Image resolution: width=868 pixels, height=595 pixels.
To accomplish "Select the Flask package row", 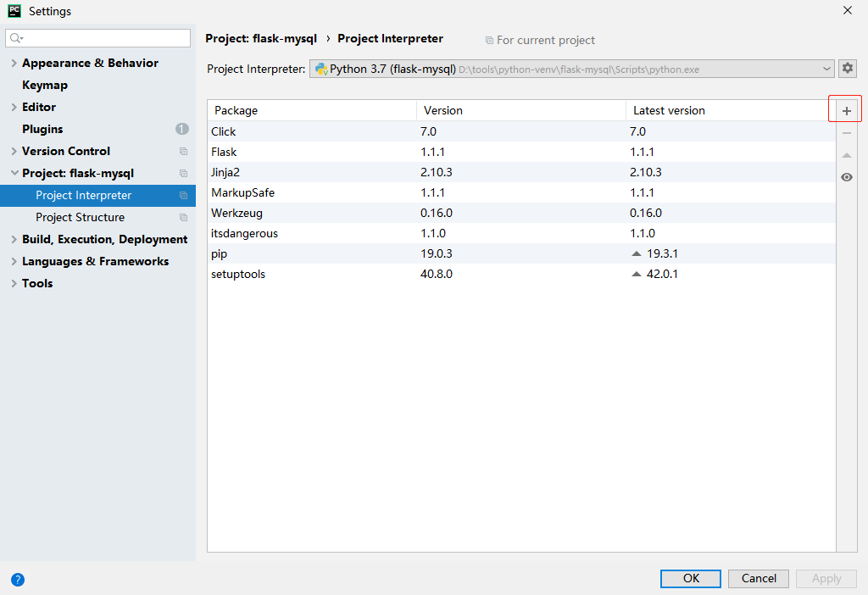I will pos(521,153).
